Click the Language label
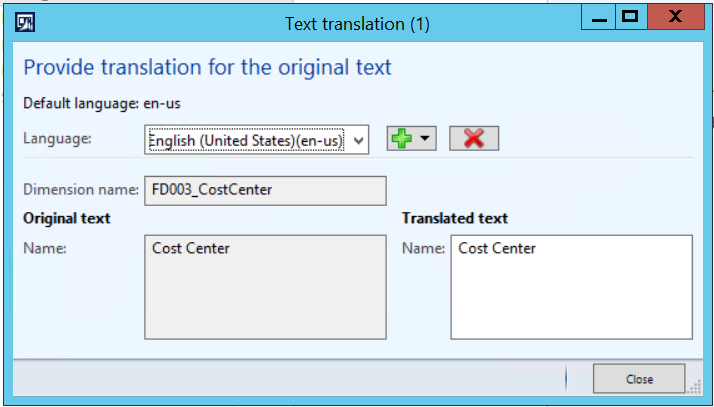This screenshot has height=407, width=714. (x=57, y=139)
